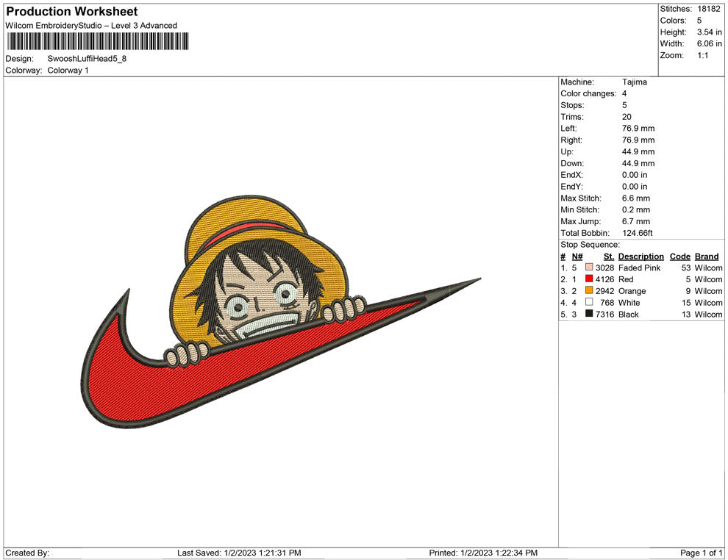Select the Machine value Tajima
Screen dimensions: 728x560
[635, 82]
